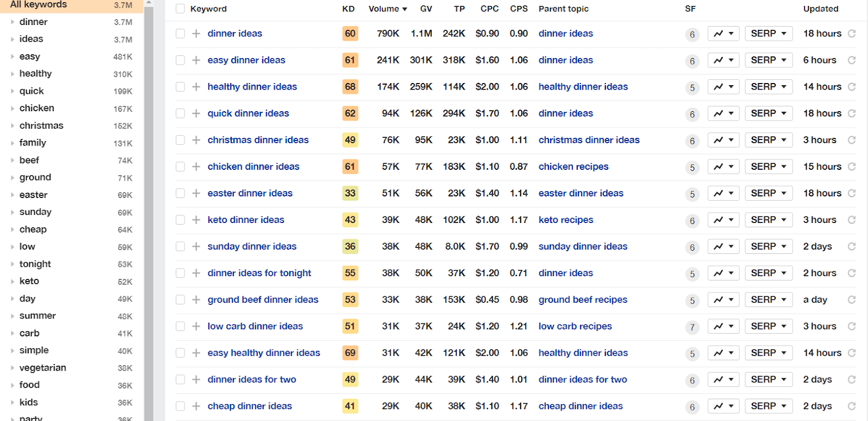Open SERP dropdown for 'christmas dinner ideas'
This screenshot has height=421, width=868.
[x=768, y=140]
